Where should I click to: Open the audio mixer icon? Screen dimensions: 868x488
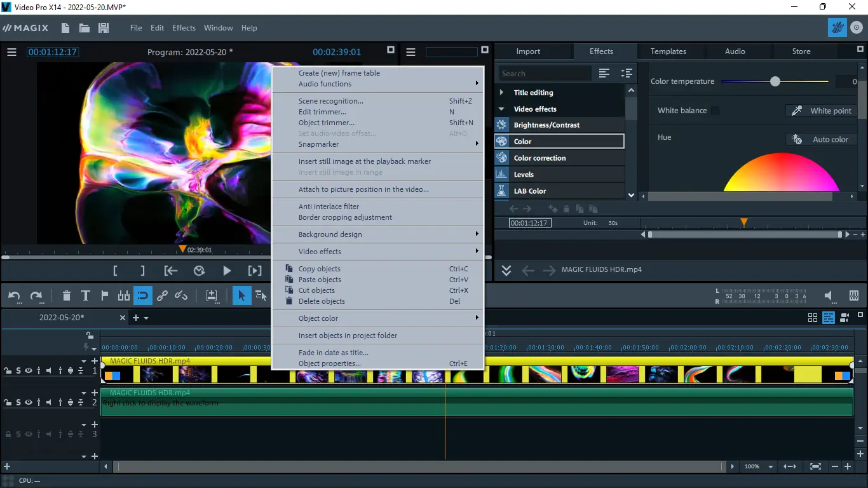854,295
